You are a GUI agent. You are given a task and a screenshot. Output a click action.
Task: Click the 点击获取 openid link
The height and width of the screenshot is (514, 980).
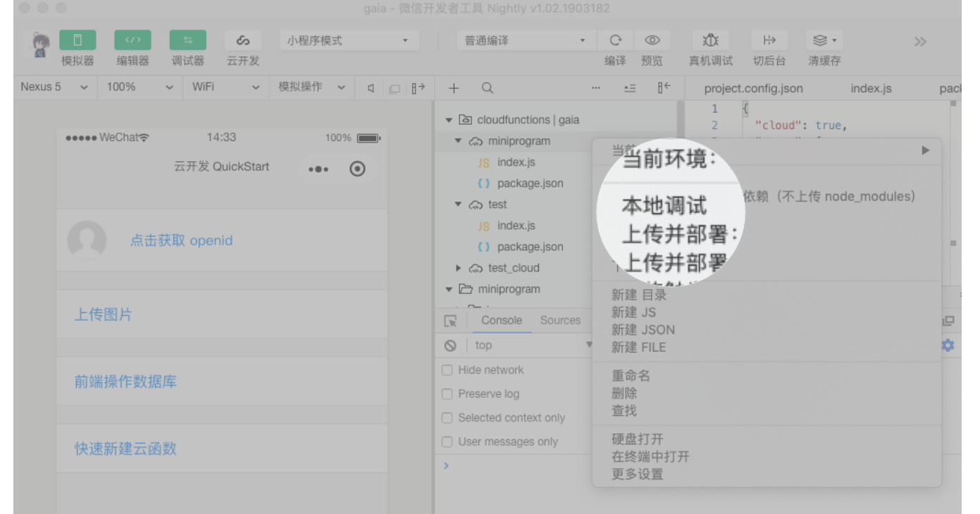[x=181, y=240]
